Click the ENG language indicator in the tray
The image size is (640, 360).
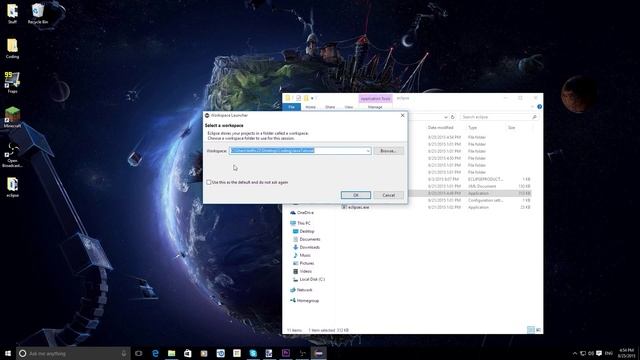609,353
